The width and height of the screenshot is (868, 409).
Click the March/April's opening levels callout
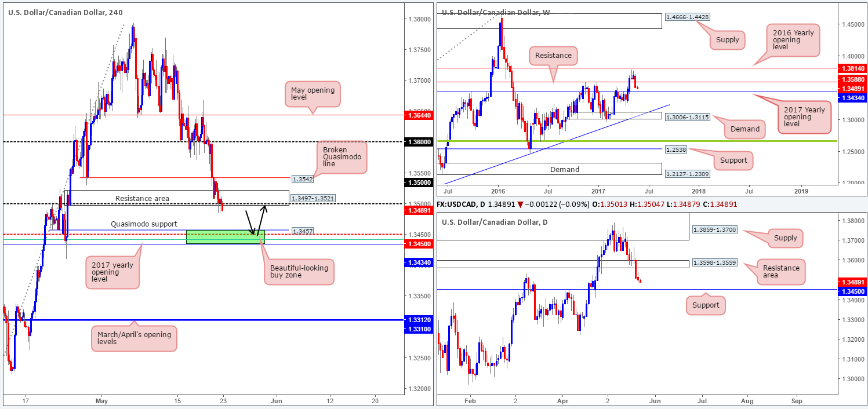point(133,337)
